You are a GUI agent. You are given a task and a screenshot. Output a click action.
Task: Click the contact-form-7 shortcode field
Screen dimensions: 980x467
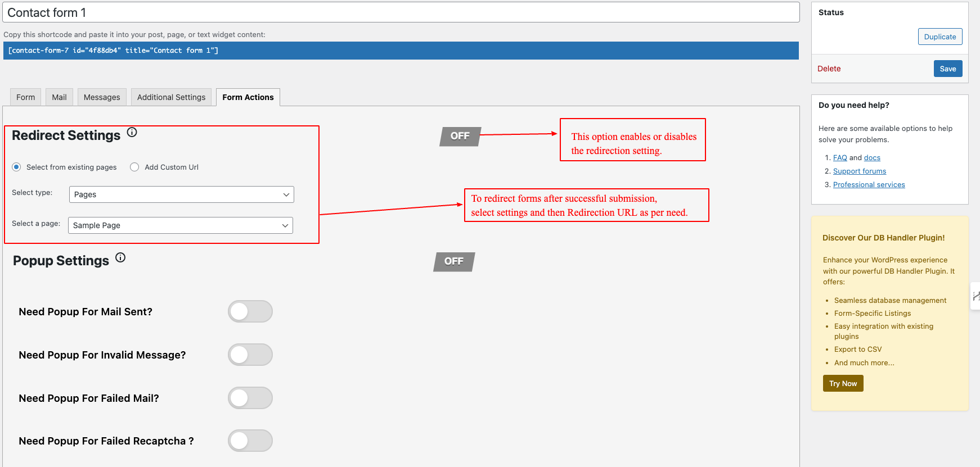pos(401,51)
